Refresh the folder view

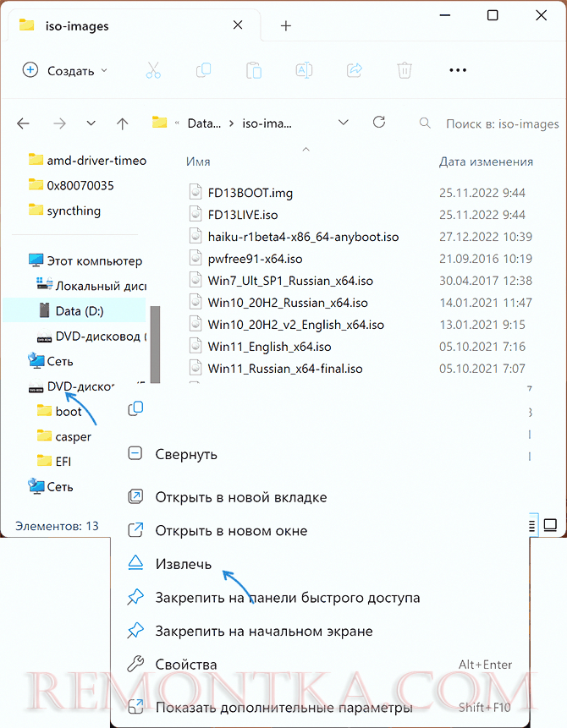pyautogui.click(x=379, y=122)
